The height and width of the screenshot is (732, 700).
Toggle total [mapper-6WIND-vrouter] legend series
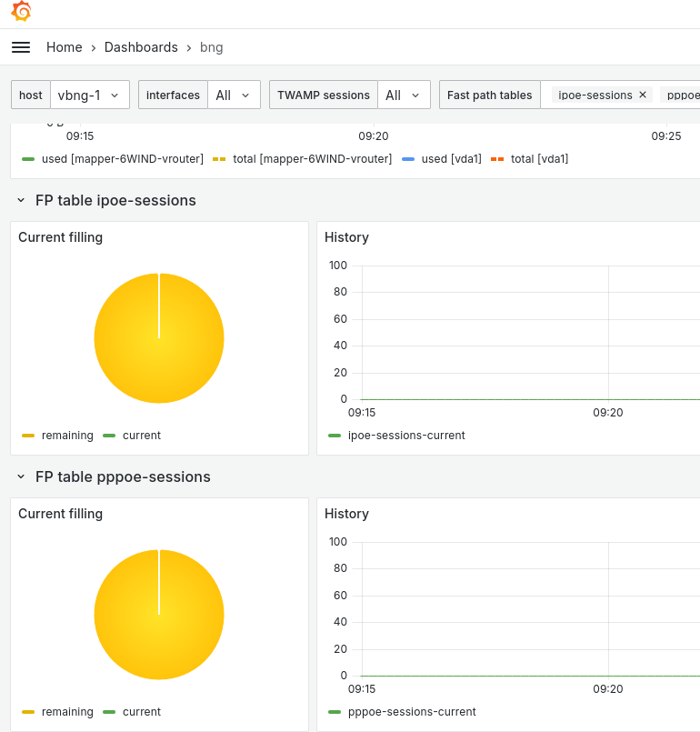click(x=312, y=159)
